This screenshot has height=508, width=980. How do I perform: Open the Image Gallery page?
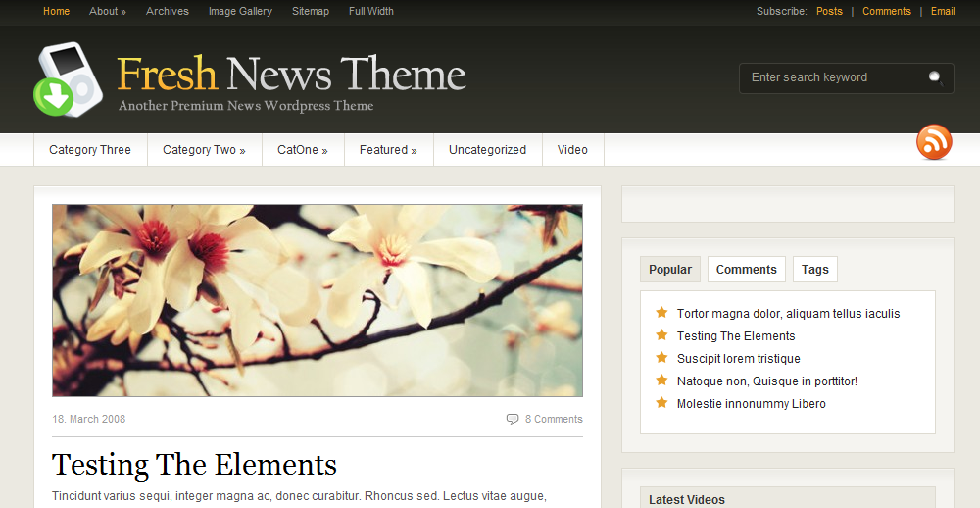coord(240,12)
